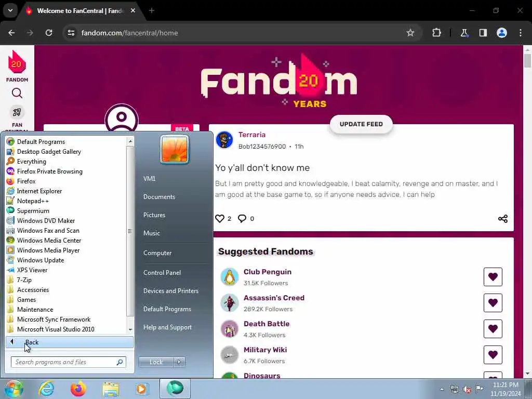Click Back in the Start menu
The width and height of the screenshot is (532, 399).
(x=70, y=342)
